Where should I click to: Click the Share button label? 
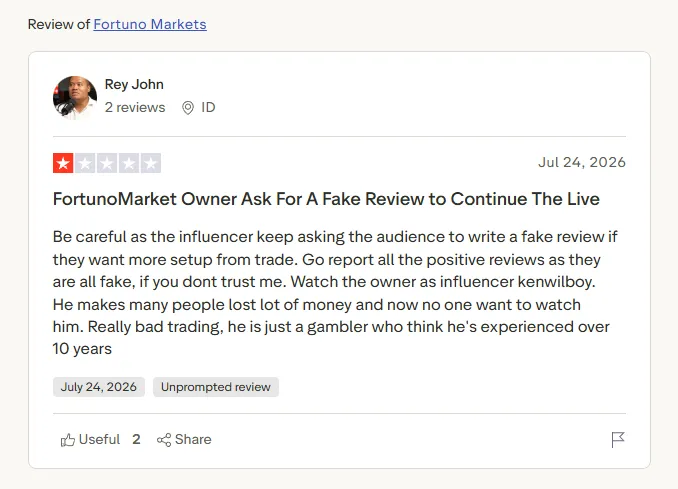[x=193, y=439]
